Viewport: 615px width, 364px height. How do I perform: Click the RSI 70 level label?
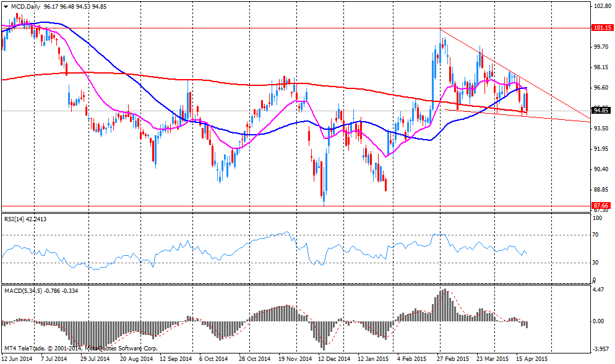[595, 234]
